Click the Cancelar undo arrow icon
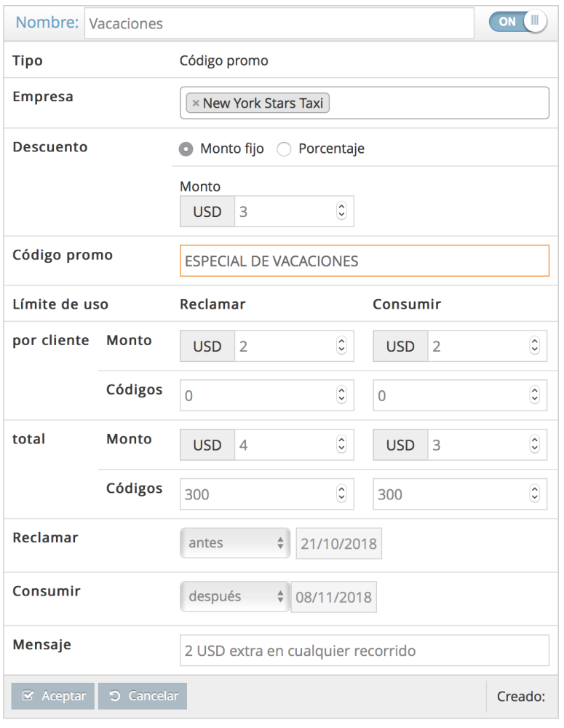This screenshot has height=728, width=564. point(115,696)
